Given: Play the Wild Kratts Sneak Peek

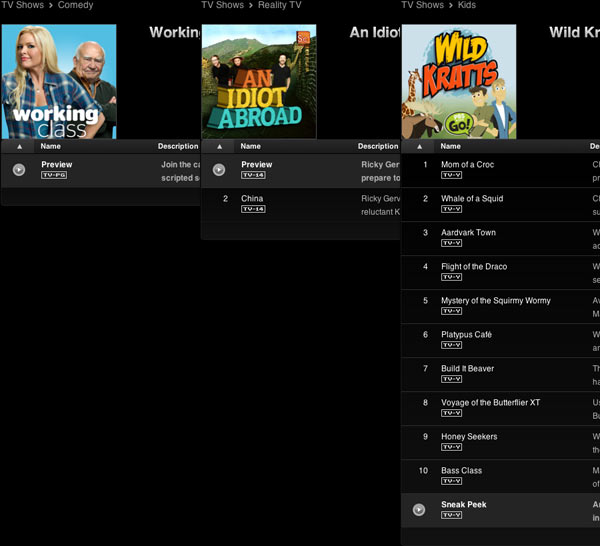Looking at the screenshot, I should point(419,510).
